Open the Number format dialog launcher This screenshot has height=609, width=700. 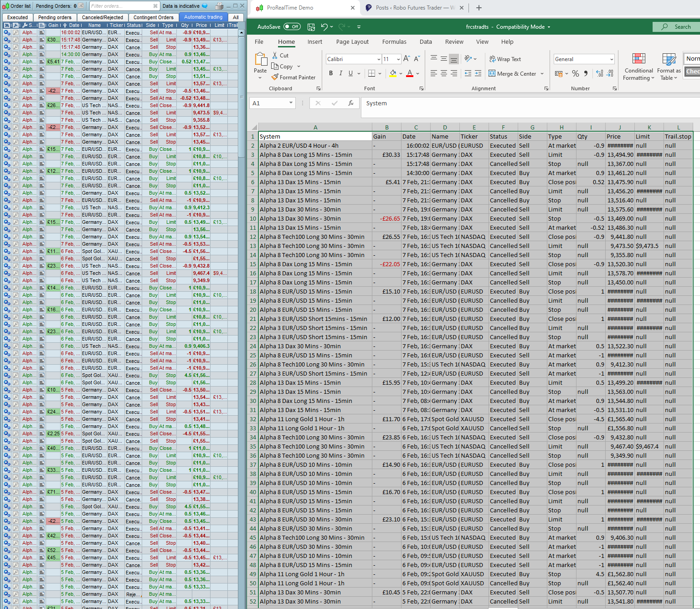pos(615,88)
